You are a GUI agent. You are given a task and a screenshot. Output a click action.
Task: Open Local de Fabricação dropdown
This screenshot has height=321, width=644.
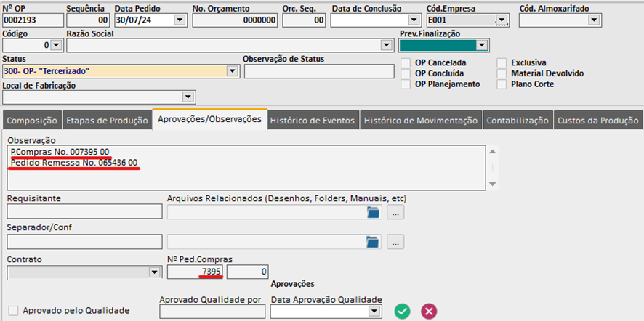click(188, 97)
